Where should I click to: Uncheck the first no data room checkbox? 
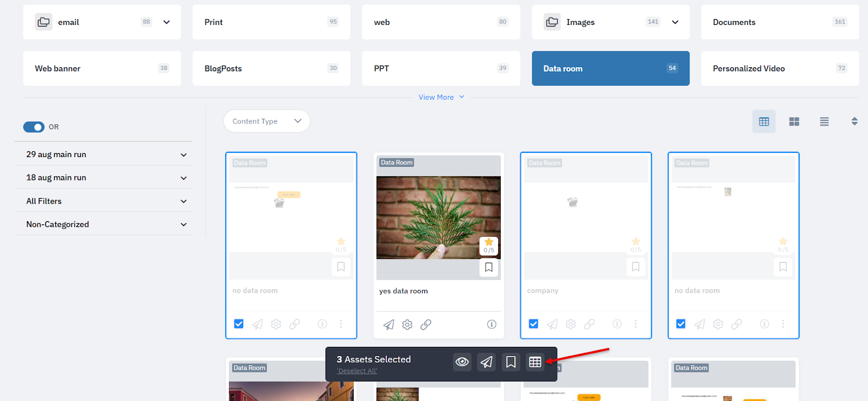(x=239, y=324)
